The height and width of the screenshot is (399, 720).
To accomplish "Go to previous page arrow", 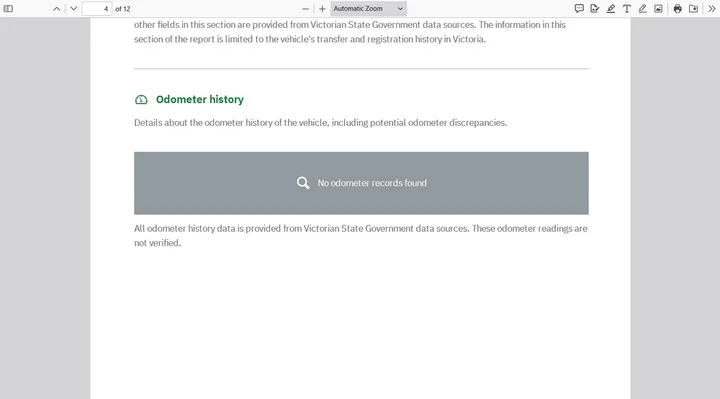I will [x=56, y=9].
